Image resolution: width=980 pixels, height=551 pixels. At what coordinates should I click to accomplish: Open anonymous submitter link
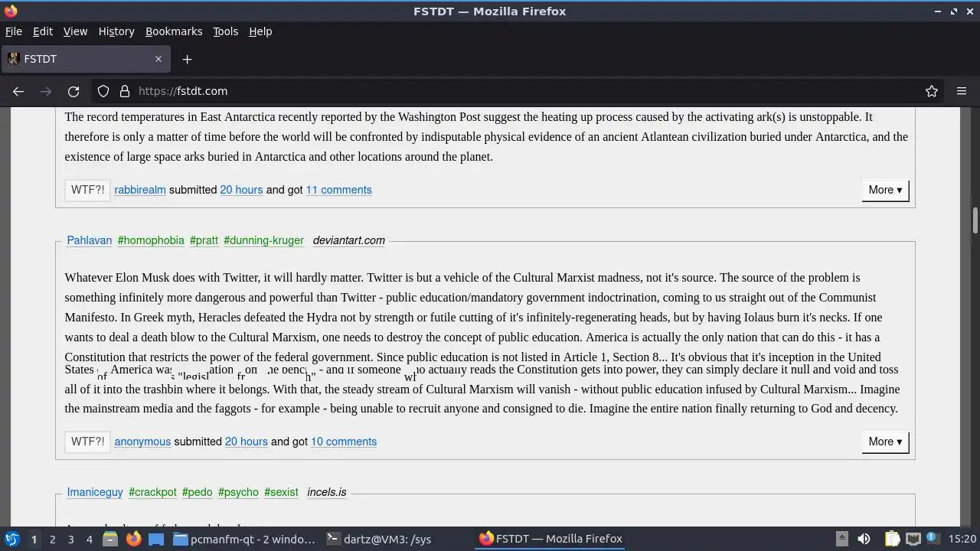(142, 442)
